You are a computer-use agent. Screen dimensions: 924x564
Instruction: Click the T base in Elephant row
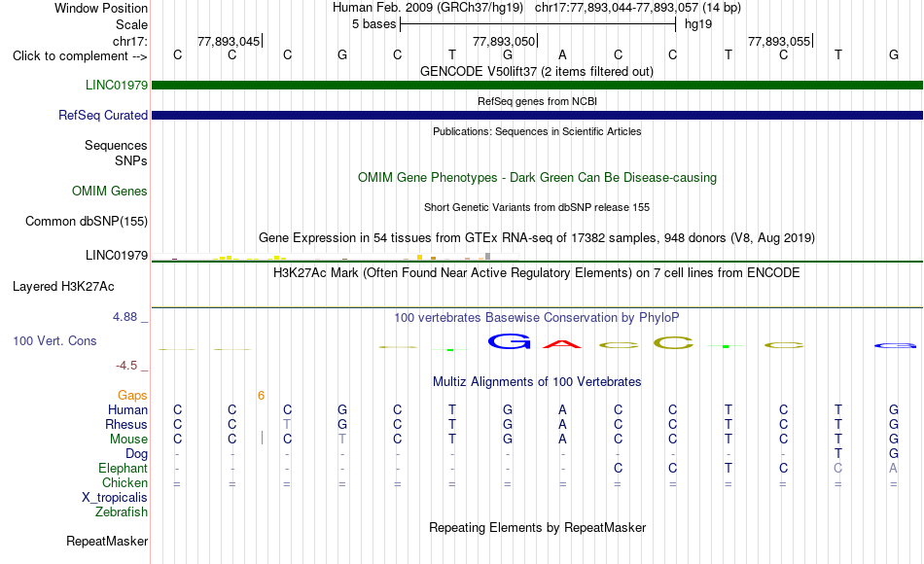coord(729,468)
